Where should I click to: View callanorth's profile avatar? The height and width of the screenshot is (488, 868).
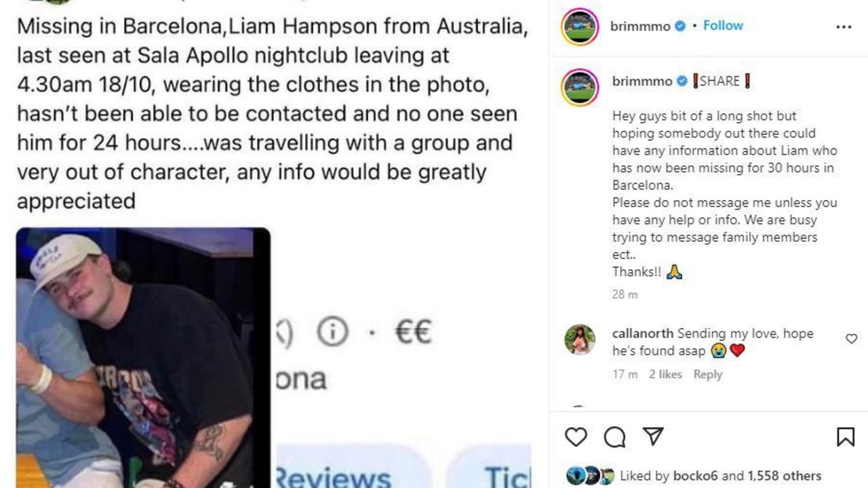click(580, 340)
